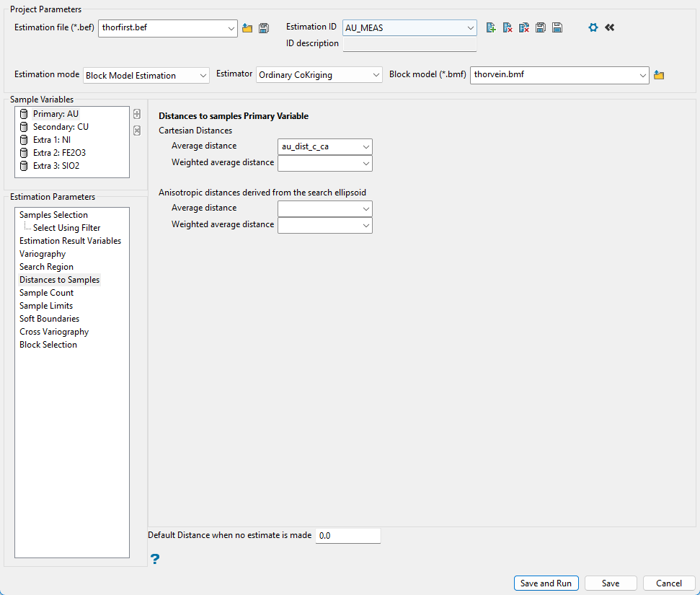Image resolution: width=700 pixels, height=595 pixels.
Task: Add a sample variable with plus icon
Action: 137,114
